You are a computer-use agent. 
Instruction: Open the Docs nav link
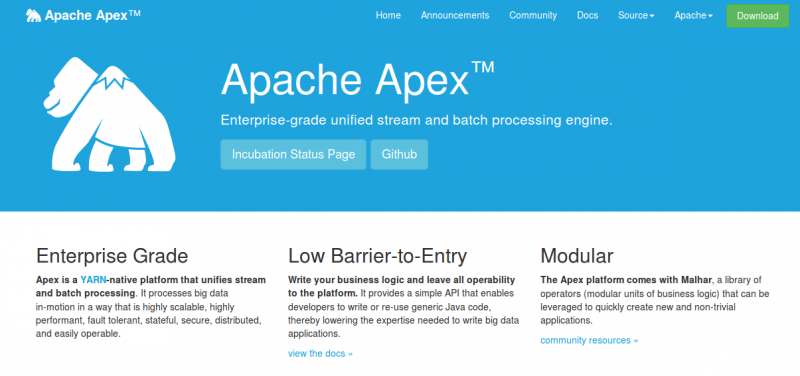pyautogui.click(x=587, y=15)
